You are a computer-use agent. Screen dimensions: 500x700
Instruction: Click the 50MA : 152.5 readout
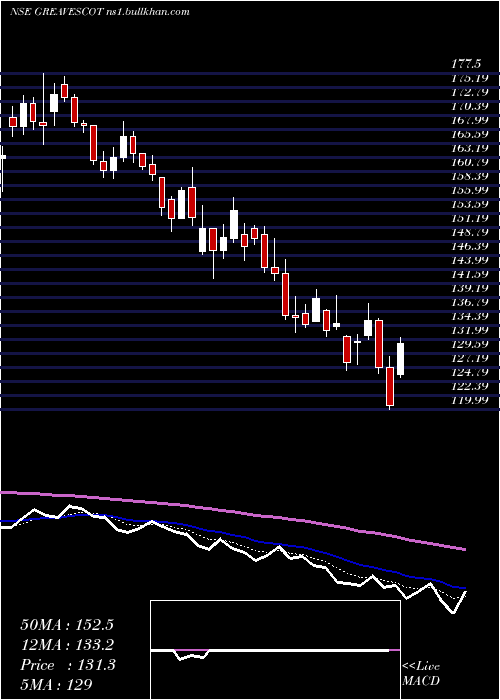(67, 625)
